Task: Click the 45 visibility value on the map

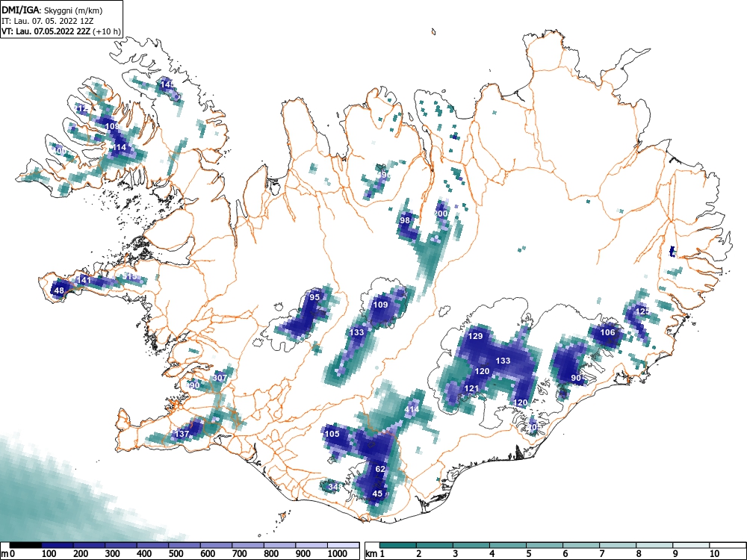Action: point(377,494)
